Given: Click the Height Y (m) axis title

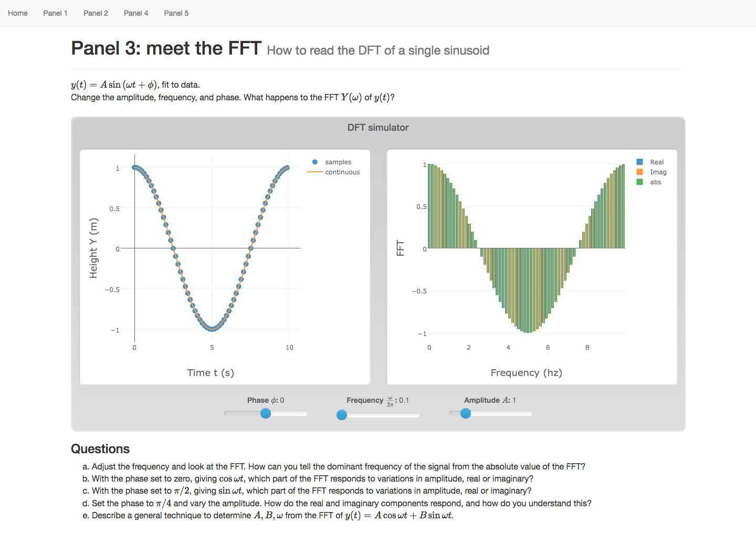Looking at the screenshot, I should click(93, 248).
